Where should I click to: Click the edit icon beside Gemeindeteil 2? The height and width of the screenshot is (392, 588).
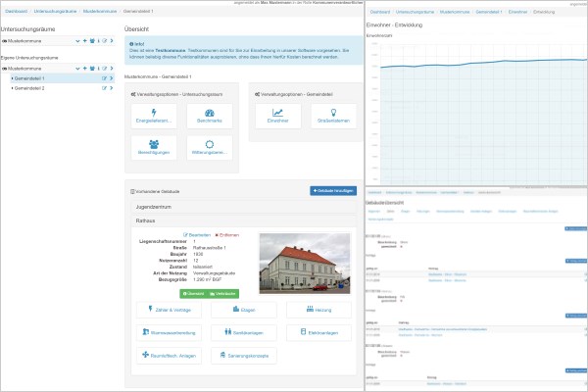pyautogui.click(x=104, y=88)
